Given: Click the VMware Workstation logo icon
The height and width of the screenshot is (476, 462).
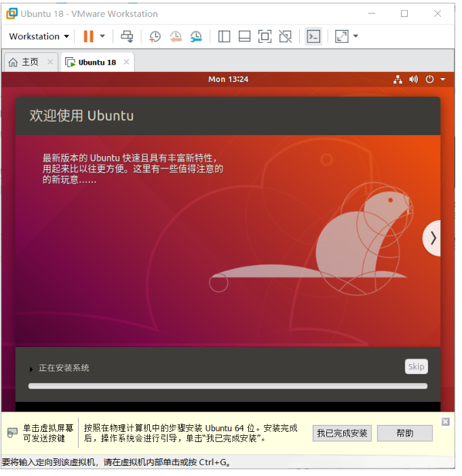Looking at the screenshot, I should [12, 14].
